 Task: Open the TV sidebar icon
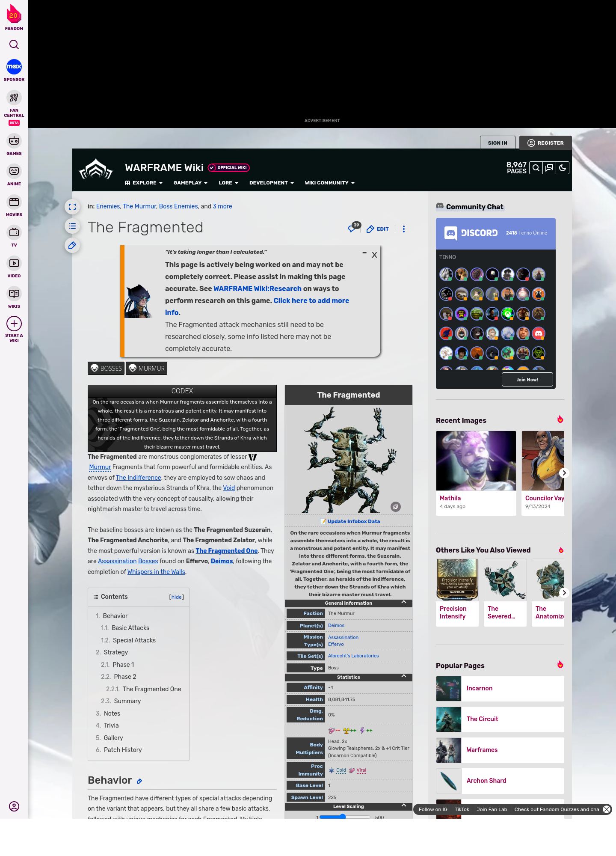point(14,232)
